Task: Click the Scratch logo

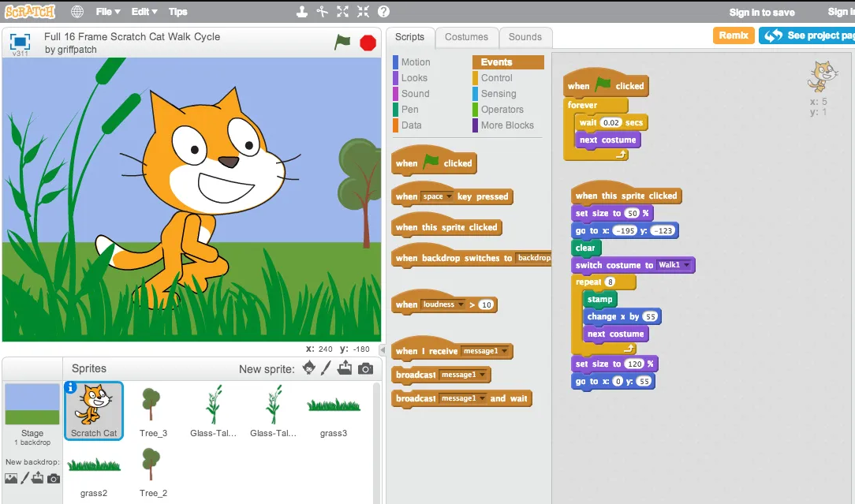Action: coord(30,12)
